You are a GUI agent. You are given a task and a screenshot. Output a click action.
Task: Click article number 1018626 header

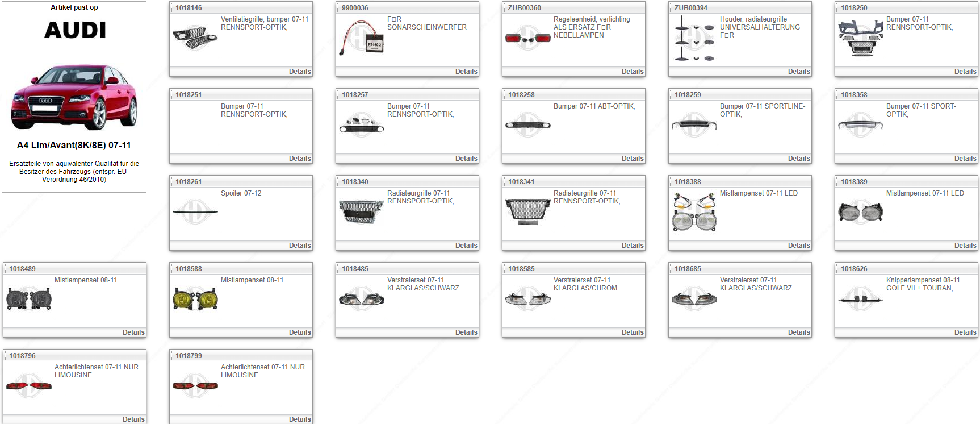(854, 269)
